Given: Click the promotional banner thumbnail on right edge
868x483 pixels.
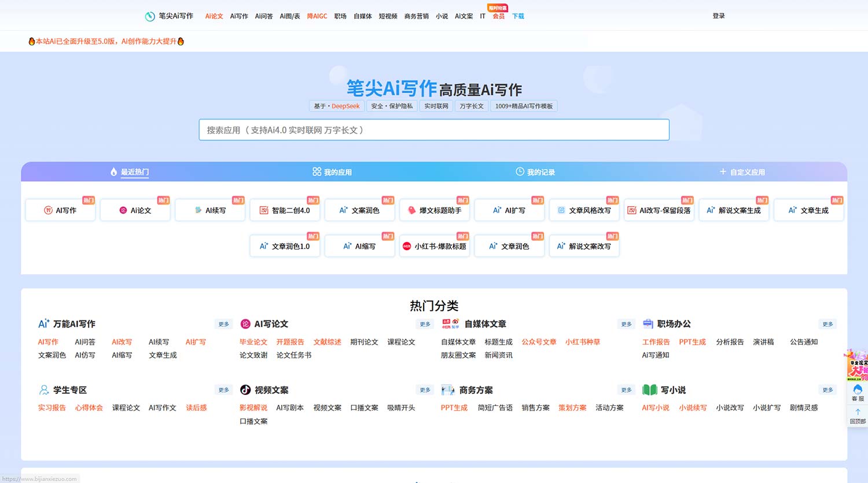Looking at the screenshot, I should point(858,364).
